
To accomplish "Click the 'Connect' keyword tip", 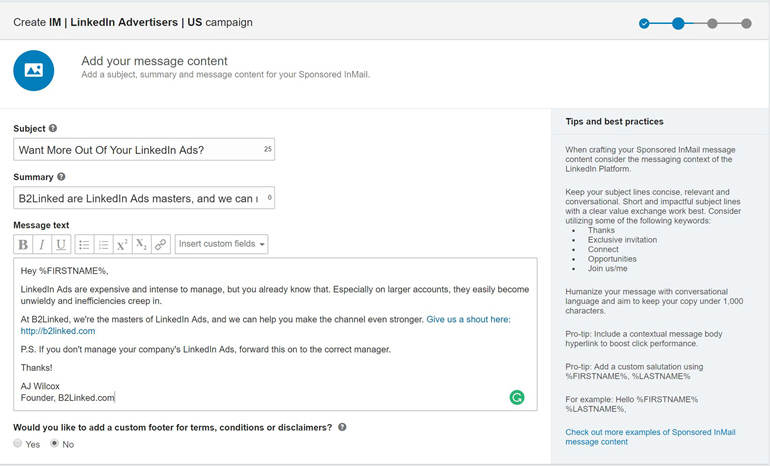I will [x=603, y=249].
